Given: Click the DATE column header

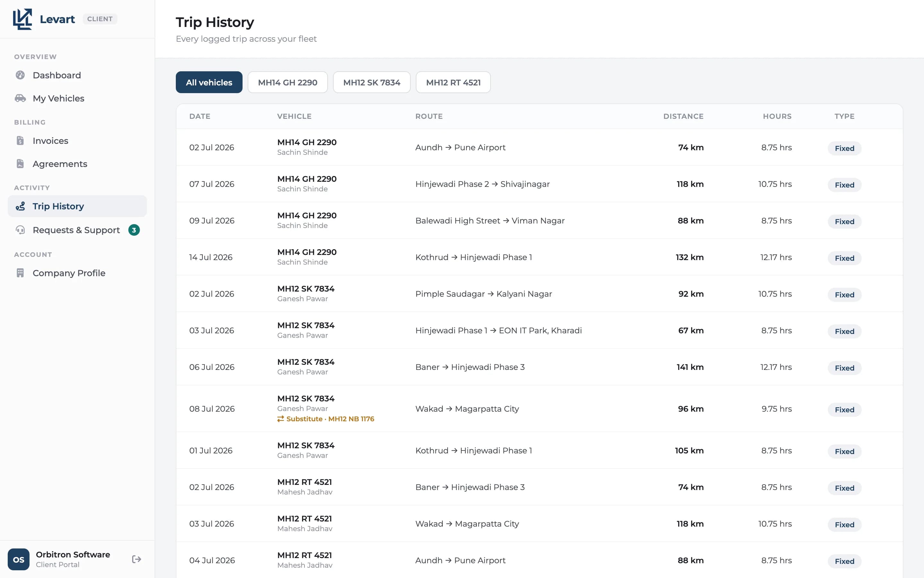Looking at the screenshot, I should point(200,116).
